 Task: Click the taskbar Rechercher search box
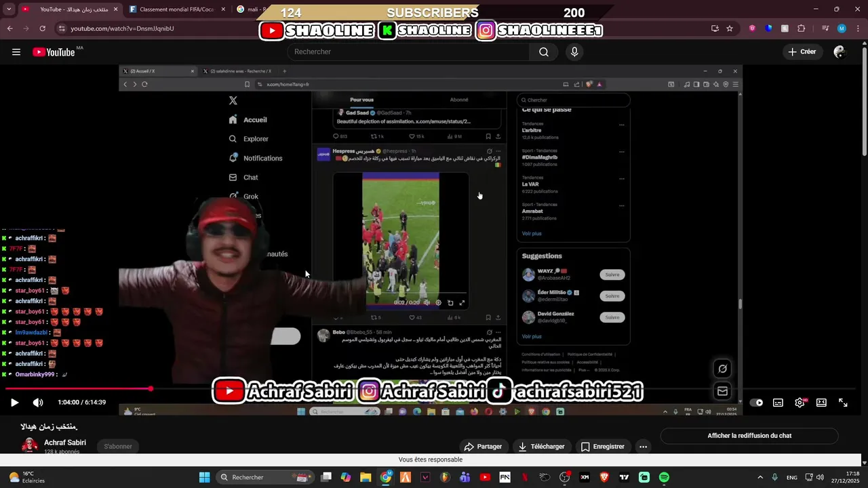[x=264, y=477]
